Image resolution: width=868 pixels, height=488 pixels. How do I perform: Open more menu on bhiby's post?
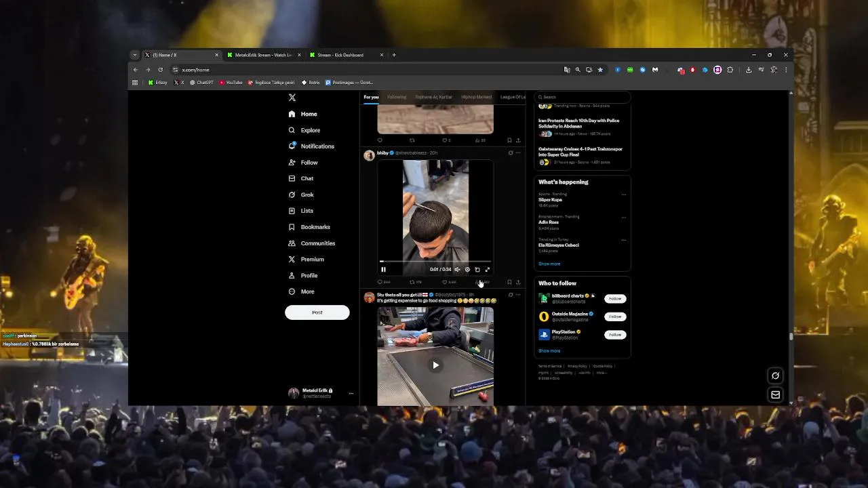click(518, 153)
